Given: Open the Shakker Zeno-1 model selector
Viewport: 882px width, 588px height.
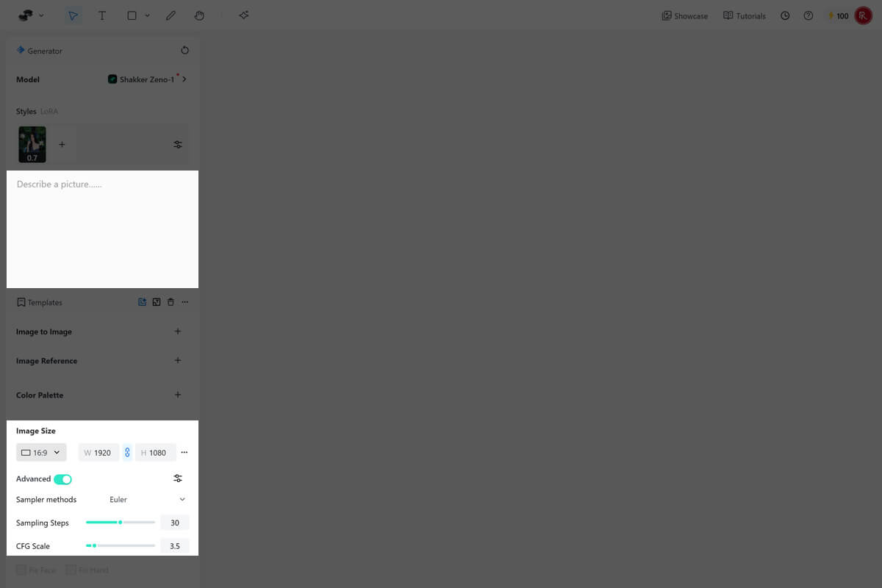Looking at the screenshot, I should [x=147, y=79].
